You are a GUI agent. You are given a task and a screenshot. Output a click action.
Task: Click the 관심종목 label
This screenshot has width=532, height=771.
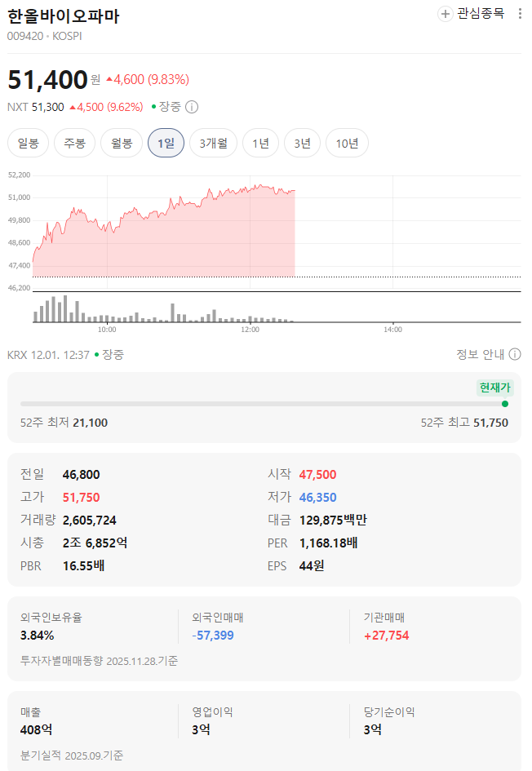[481, 13]
